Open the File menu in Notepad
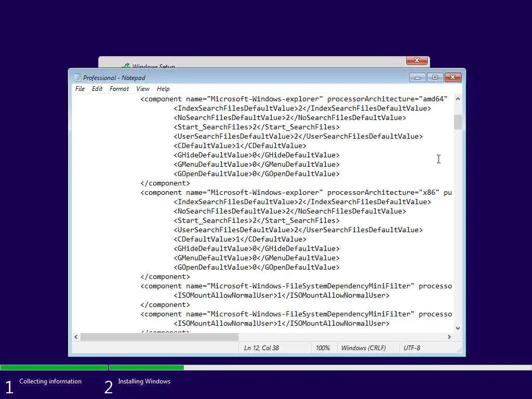 click(x=80, y=89)
